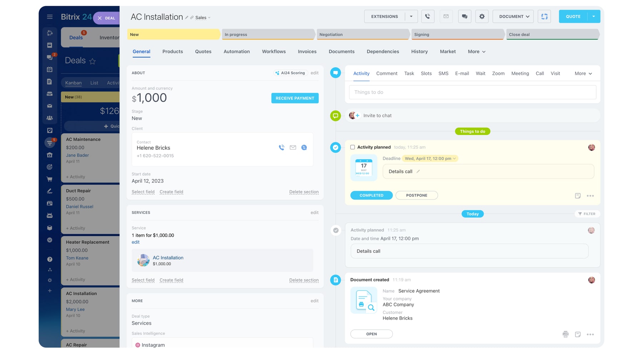
Task: Click the chat bubbles icon in header
Action: pyautogui.click(x=464, y=16)
